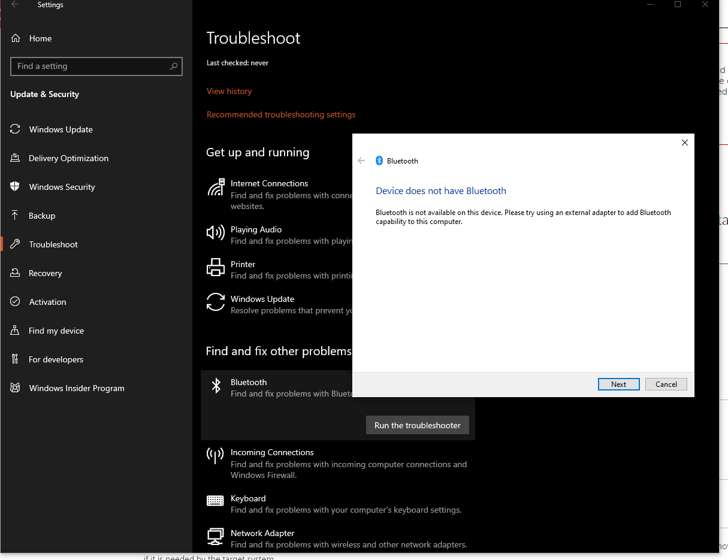Click the Activation checkmark icon
Screen dimensions: 728x560
coord(16,302)
